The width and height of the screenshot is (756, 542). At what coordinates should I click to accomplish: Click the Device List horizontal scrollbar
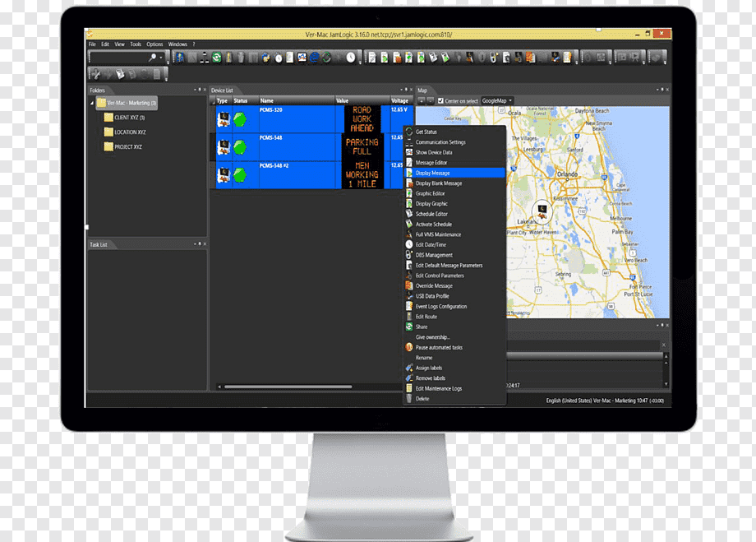click(288, 387)
